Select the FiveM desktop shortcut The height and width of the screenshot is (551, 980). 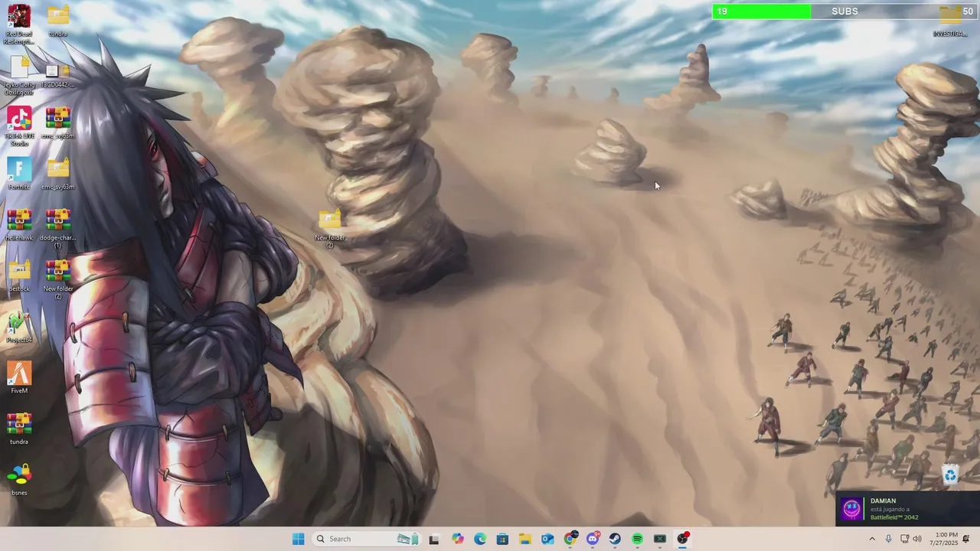click(19, 377)
